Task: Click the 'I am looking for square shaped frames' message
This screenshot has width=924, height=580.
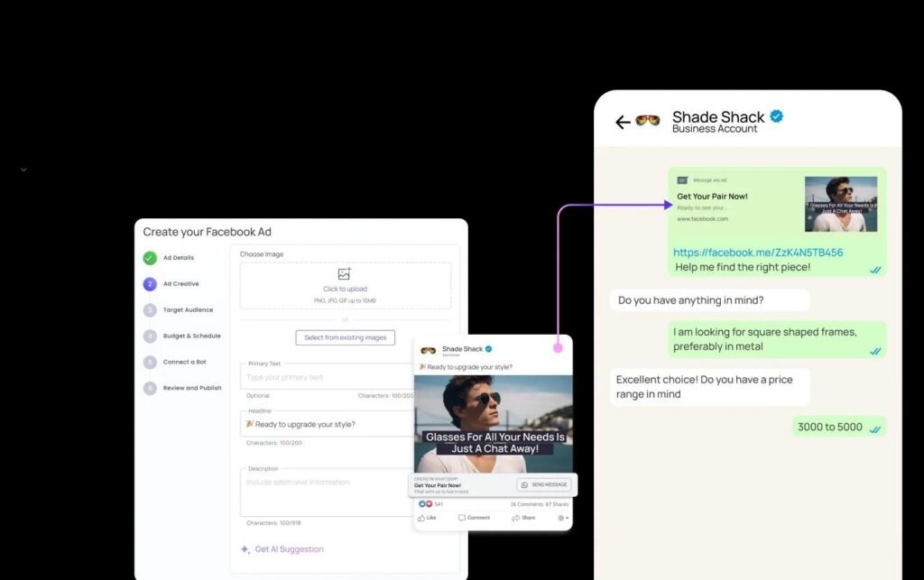Action: [776, 339]
